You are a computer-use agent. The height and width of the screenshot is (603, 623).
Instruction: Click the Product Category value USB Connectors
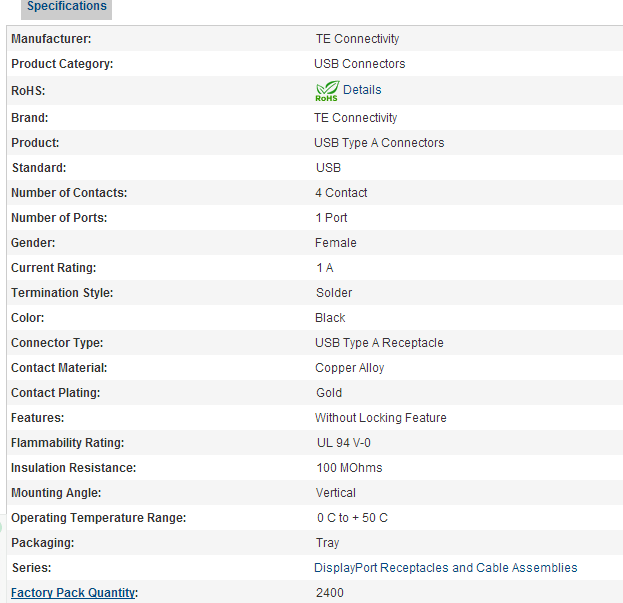click(360, 64)
